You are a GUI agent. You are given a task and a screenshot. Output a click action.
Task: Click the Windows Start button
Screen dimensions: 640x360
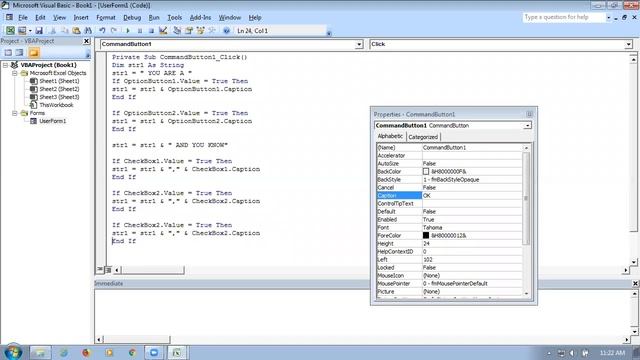pyautogui.click(x=13, y=352)
